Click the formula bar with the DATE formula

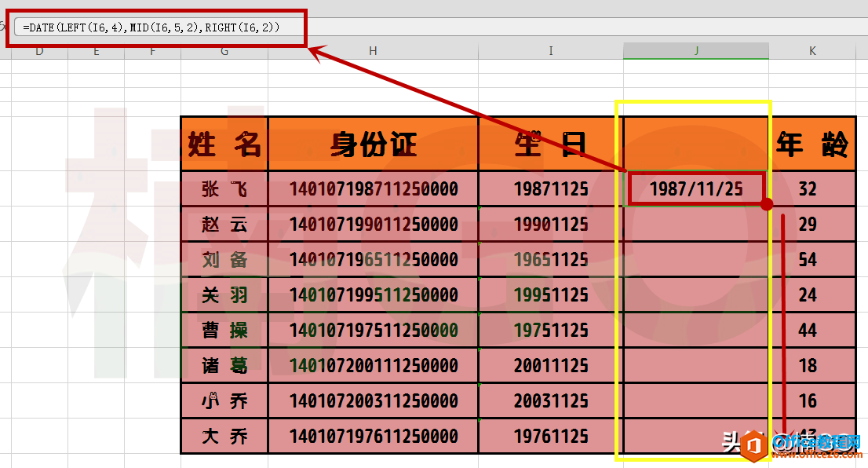click(440, 27)
